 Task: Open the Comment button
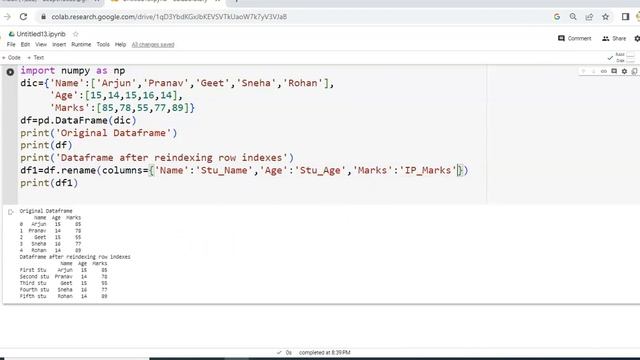coord(575,38)
